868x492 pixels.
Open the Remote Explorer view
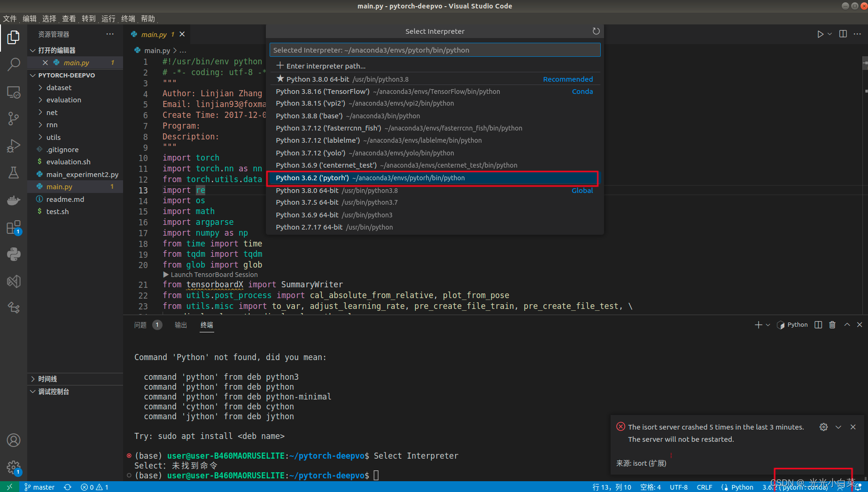pyautogui.click(x=14, y=92)
